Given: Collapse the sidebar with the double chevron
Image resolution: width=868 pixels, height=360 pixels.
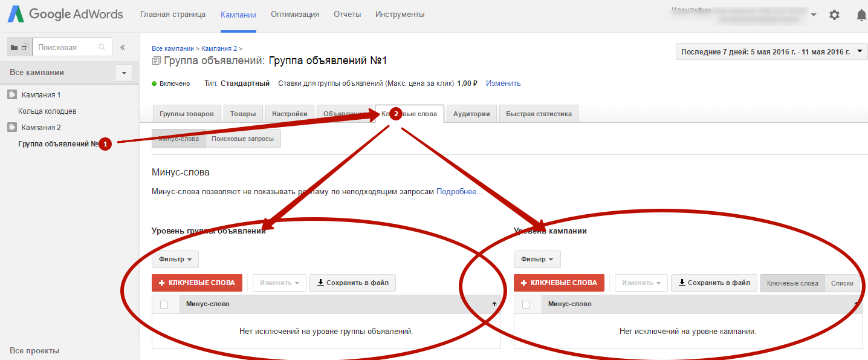Looking at the screenshot, I should point(123,47).
